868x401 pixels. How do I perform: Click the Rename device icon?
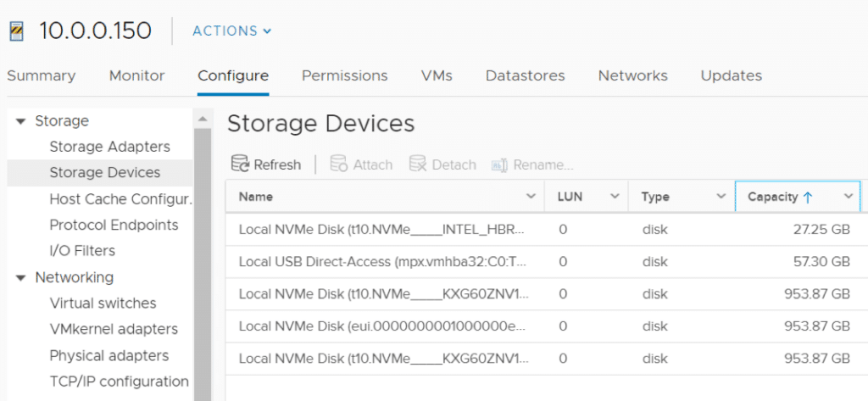[x=499, y=164]
